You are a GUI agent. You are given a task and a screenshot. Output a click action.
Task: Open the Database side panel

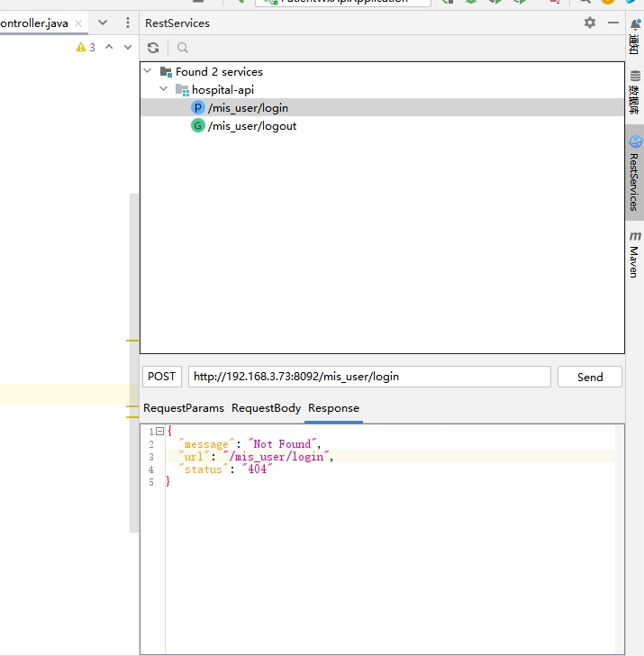click(x=635, y=93)
